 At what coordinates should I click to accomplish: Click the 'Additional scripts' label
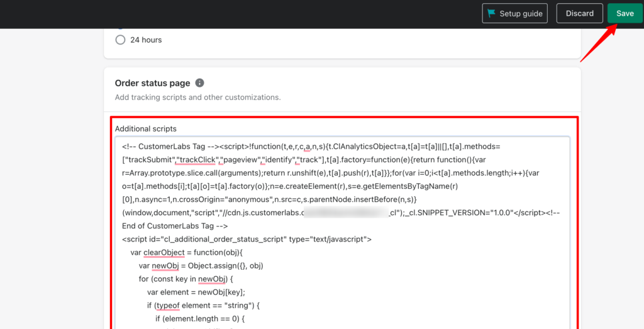click(x=146, y=128)
